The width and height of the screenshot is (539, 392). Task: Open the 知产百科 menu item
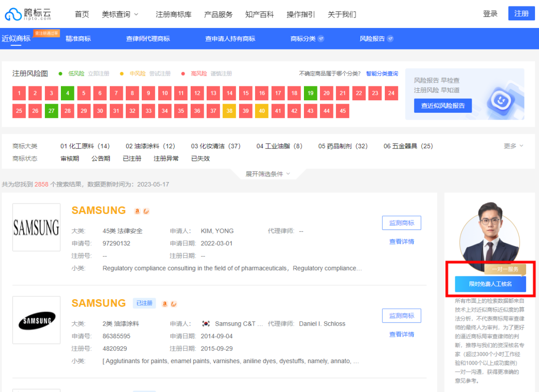pyautogui.click(x=260, y=14)
